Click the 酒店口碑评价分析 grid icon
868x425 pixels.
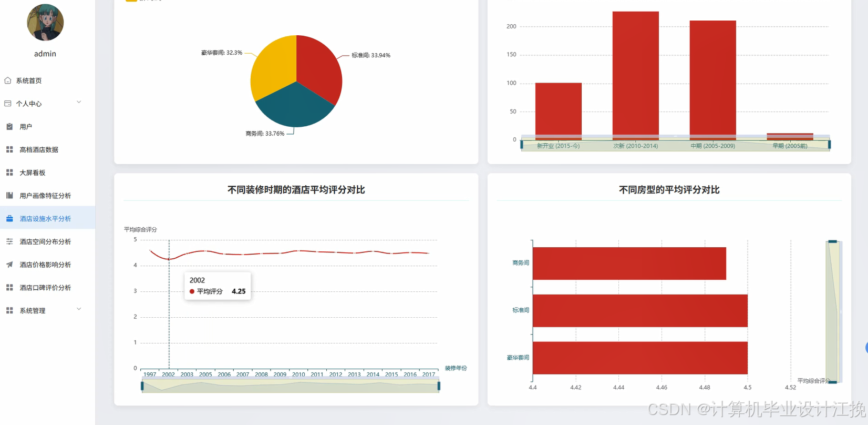coord(9,288)
